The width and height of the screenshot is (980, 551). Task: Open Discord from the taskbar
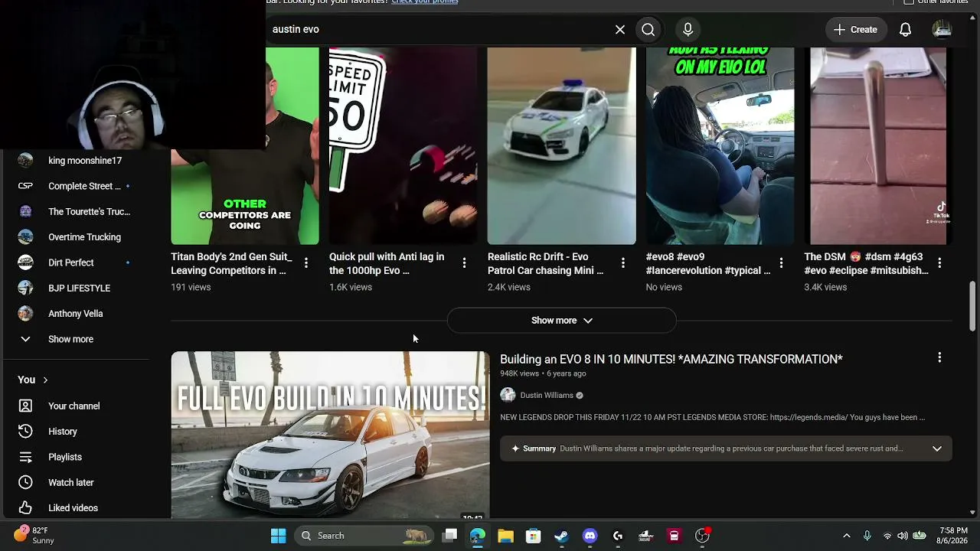coord(590,536)
